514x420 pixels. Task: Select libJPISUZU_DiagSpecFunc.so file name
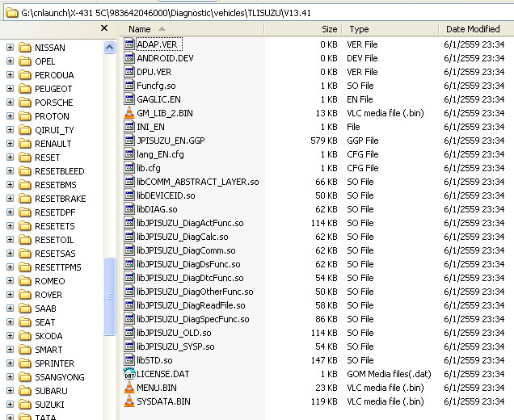click(x=192, y=319)
